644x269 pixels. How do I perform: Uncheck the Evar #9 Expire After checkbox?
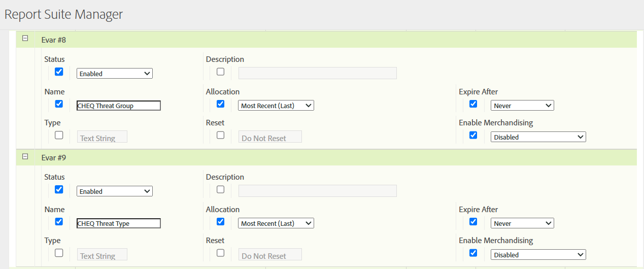(x=473, y=221)
